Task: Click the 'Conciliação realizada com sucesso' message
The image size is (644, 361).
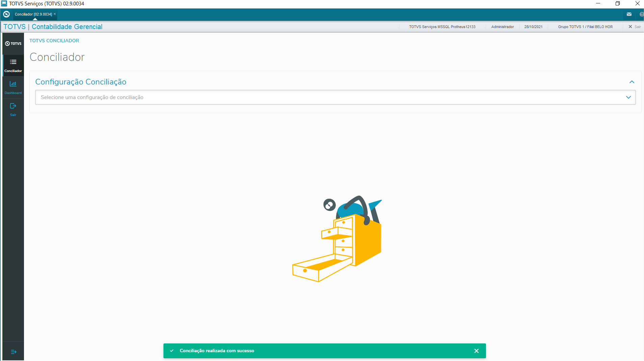Action: (217, 351)
